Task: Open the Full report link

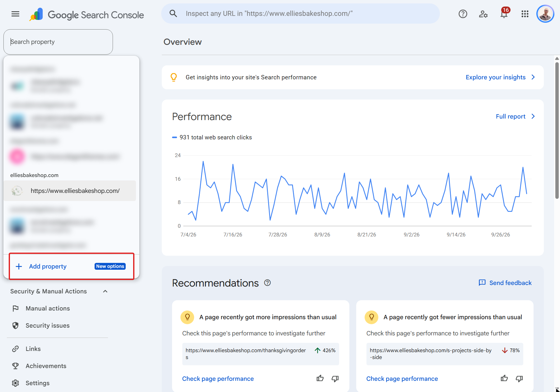Action: click(511, 116)
